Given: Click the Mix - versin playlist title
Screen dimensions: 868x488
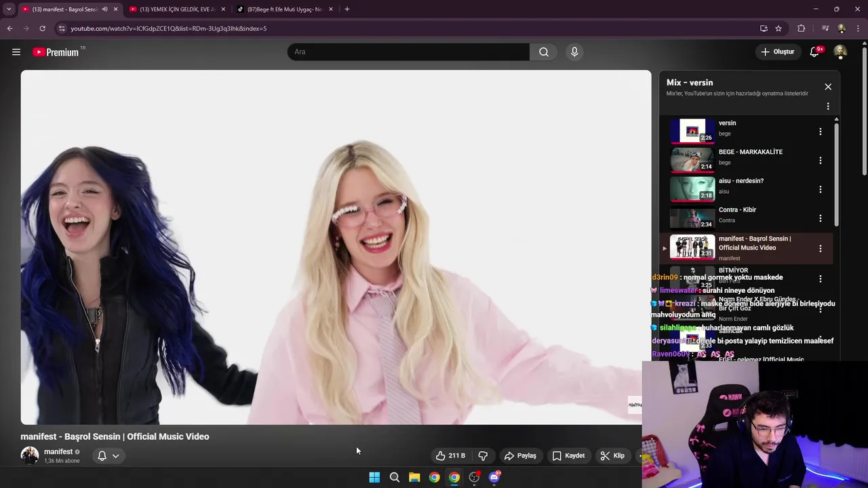Looking at the screenshot, I should tap(690, 83).
